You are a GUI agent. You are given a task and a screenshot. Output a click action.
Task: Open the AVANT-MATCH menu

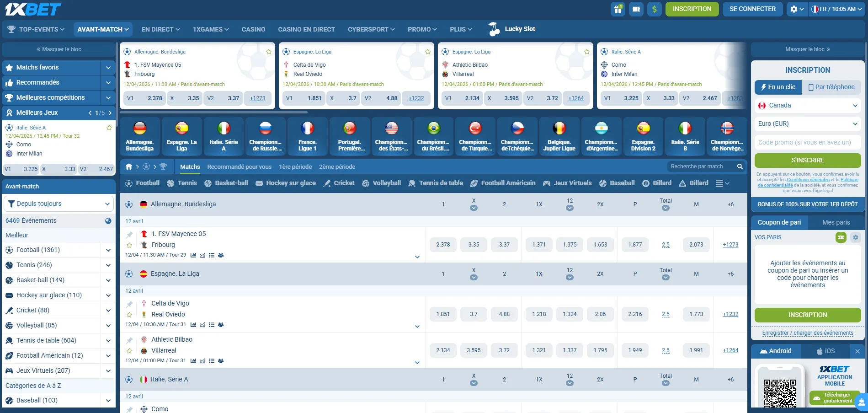pyautogui.click(x=103, y=29)
